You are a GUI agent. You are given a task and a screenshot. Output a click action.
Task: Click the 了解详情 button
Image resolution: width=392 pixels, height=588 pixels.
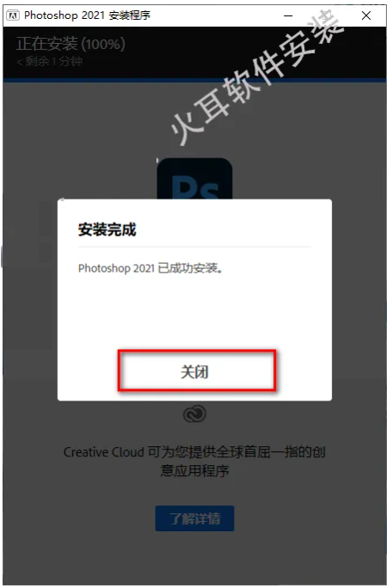194,518
